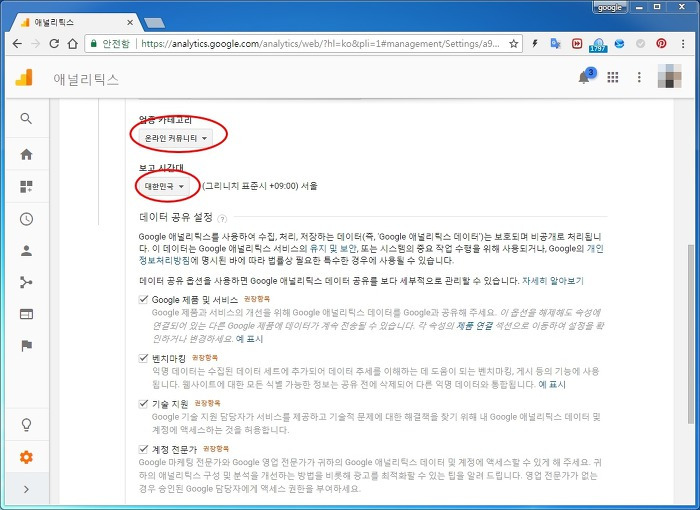The image size is (700, 510).
Task: Open the (그리니치 표준시 +09:00) 서울 selector
Action: coord(260,186)
